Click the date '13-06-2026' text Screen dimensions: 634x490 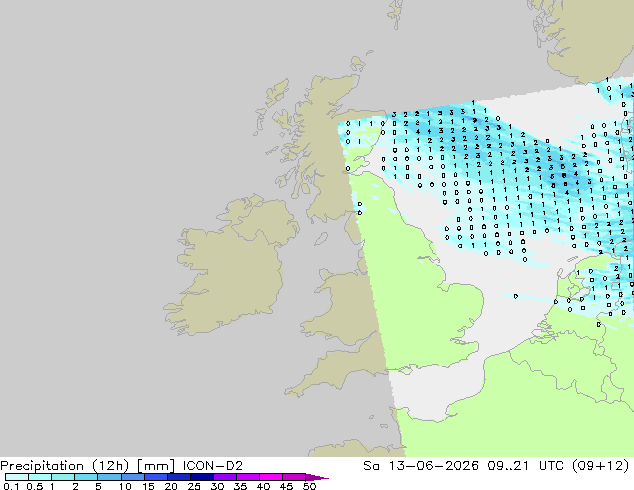433,466
